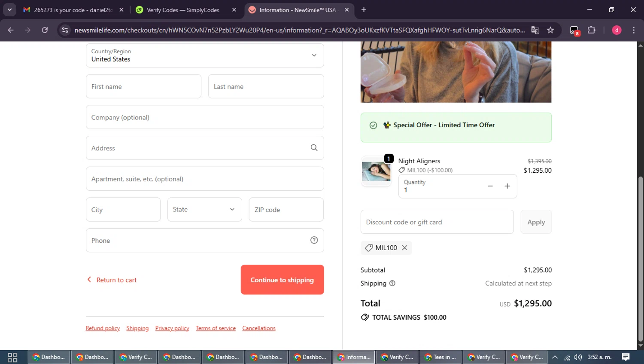Click the City field

[x=123, y=210]
